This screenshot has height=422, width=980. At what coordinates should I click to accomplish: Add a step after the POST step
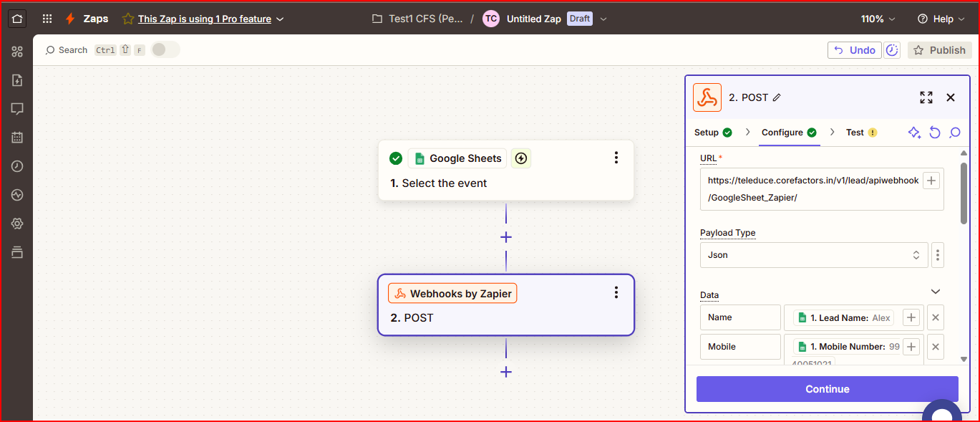pyautogui.click(x=506, y=372)
